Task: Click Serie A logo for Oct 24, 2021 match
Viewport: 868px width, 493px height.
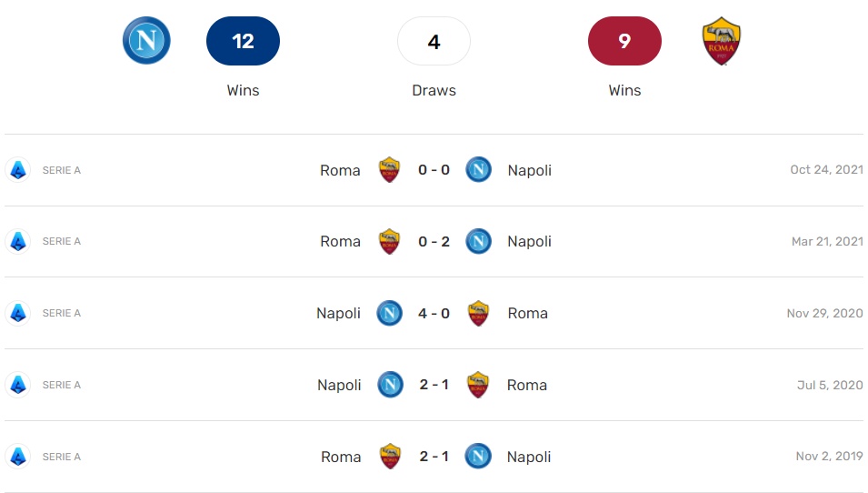Action: click(x=18, y=170)
